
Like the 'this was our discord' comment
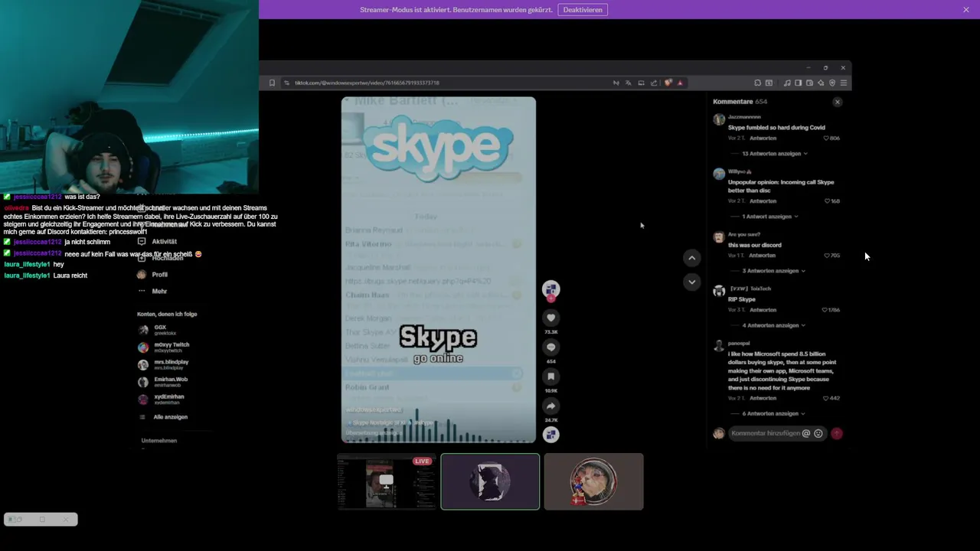tap(827, 256)
